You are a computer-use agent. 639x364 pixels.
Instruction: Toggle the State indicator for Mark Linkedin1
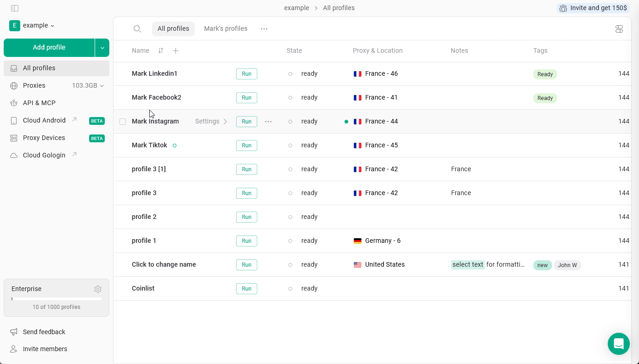[290, 73]
